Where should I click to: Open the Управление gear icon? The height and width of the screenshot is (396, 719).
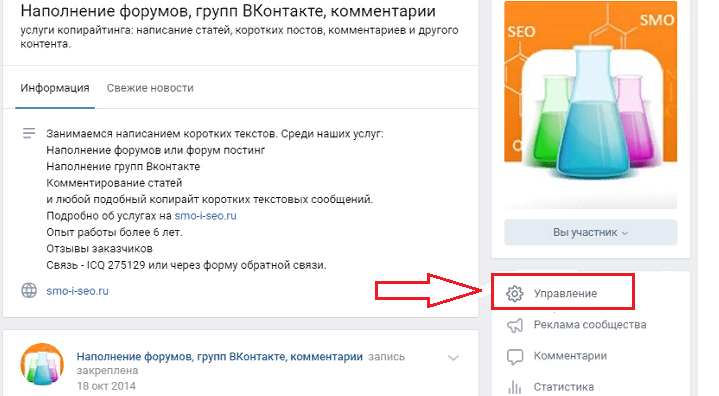[514, 293]
